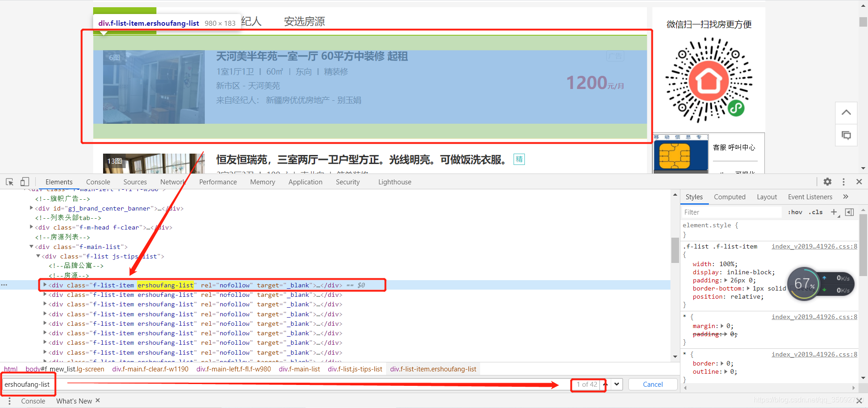This screenshot has width=868, height=408.
Task: Open the Security tab
Action: coord(348,182)
